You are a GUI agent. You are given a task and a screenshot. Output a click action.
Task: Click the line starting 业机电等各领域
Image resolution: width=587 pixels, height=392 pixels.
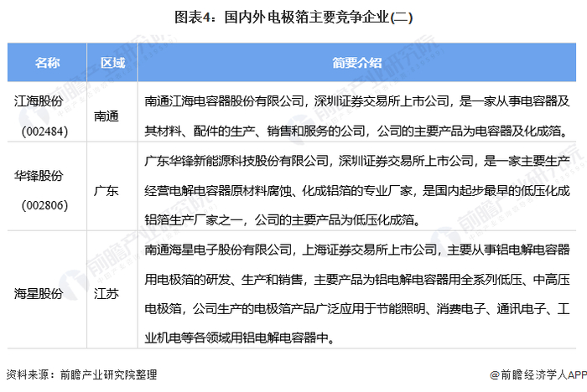point(240,338)
